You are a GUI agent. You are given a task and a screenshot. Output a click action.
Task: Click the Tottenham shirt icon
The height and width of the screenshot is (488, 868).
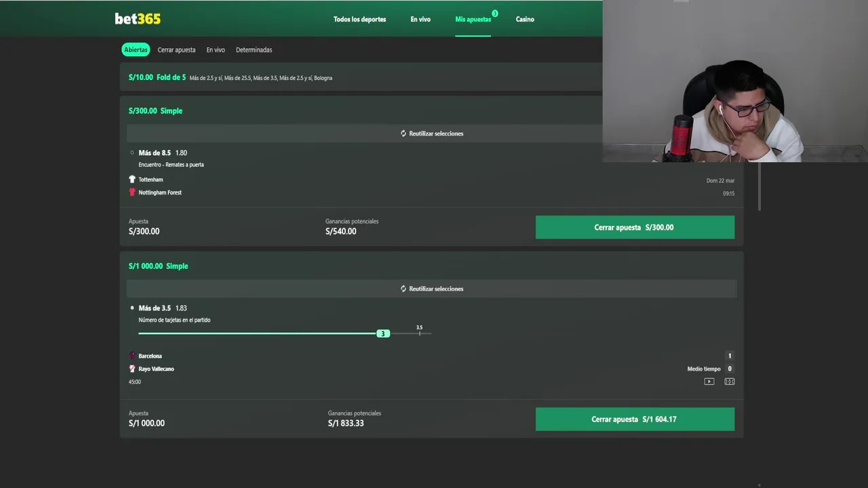[x=132, y=180]
